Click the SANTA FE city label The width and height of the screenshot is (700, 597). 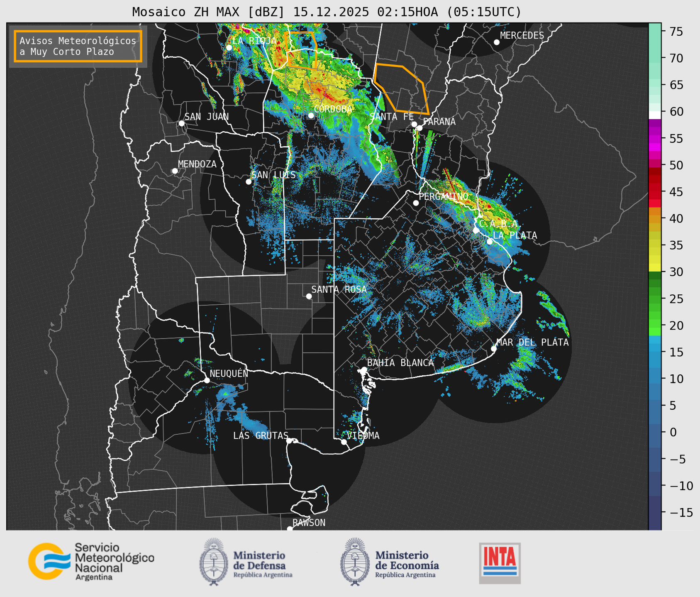pyautogui.click(x=391, y=117)
